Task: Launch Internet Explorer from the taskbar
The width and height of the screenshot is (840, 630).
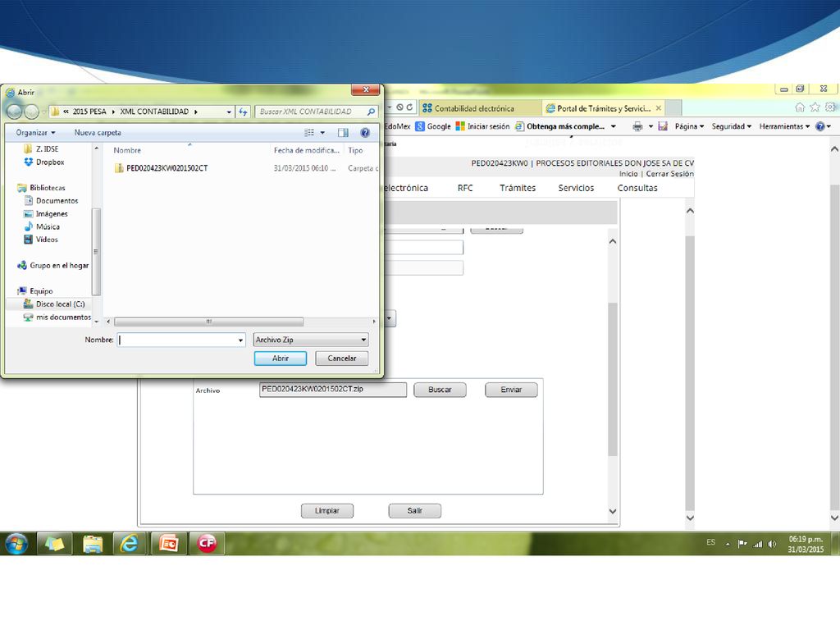Action: click(x=129, y=544)
